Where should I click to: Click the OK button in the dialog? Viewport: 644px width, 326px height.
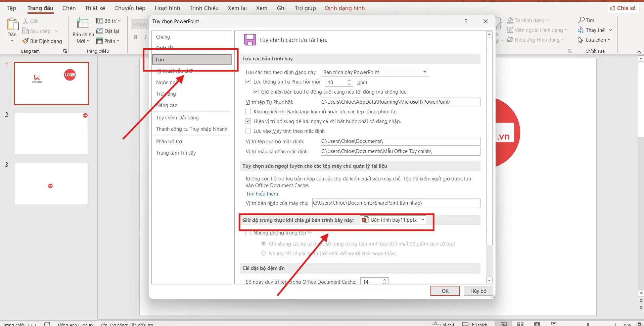click(445, 291)
